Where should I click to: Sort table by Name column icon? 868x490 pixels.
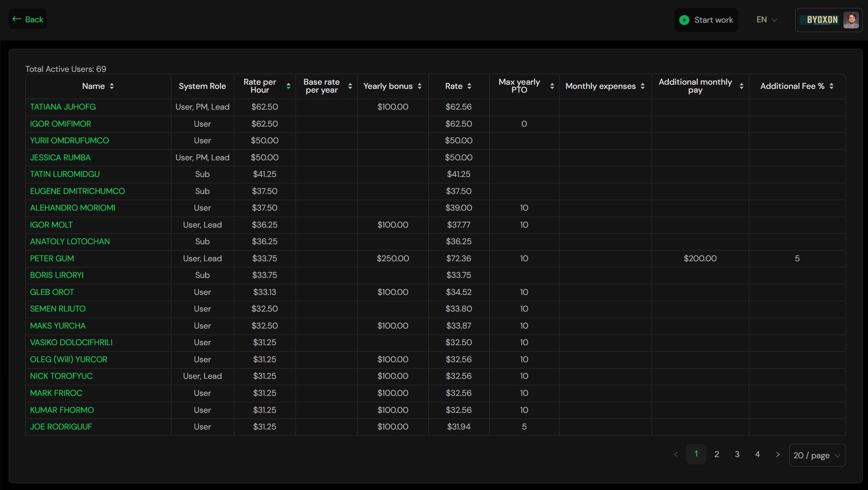click(112, 86)
